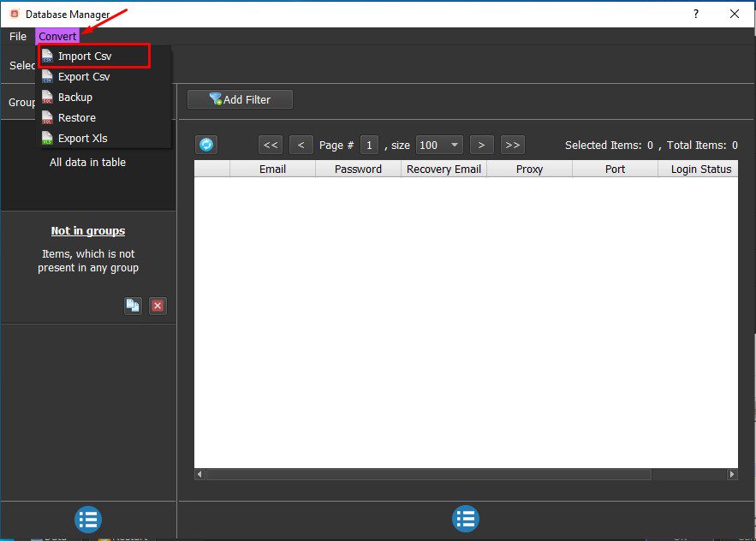The image size is (756, 541).
Task: Click the Database Manager title icon
Action: [x=15, y=14]
